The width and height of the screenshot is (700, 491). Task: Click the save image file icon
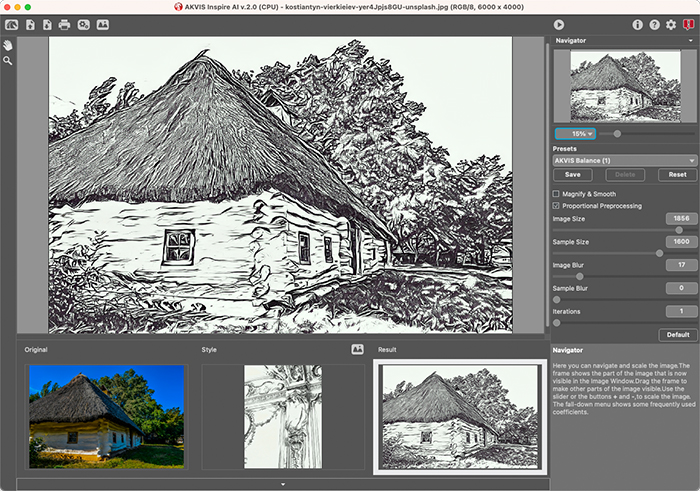pyautogui.click(x=46, y=24)
